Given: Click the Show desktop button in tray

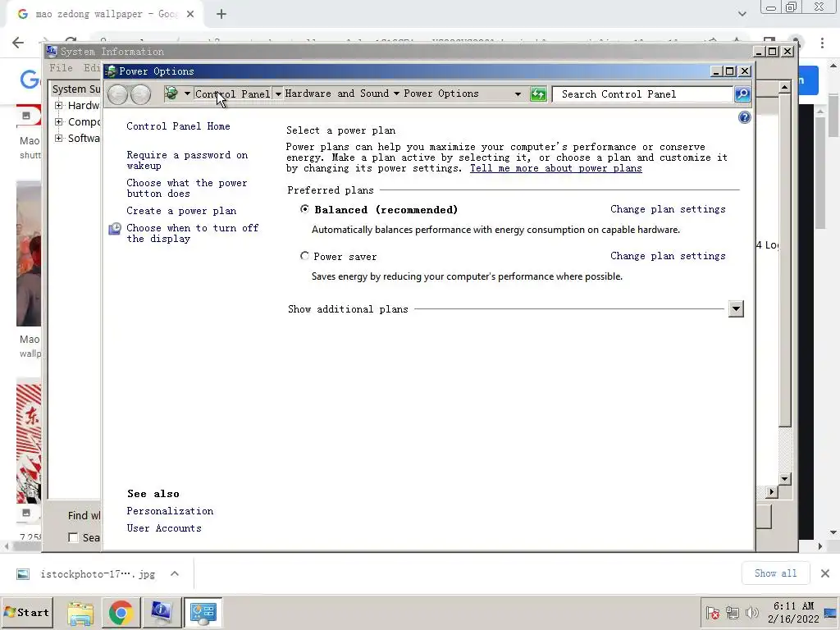Looking at the screenshot, I should [x=830, y=613].
